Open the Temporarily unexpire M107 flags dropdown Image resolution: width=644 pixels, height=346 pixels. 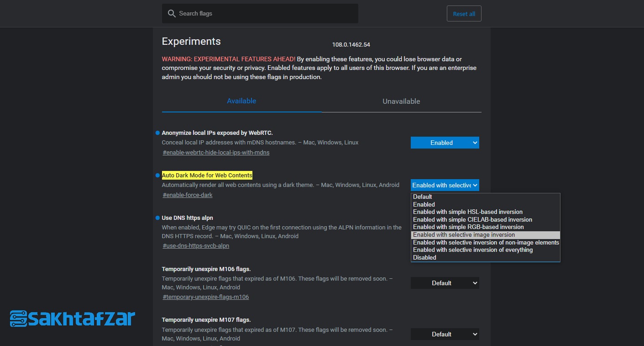click(445, 334)
